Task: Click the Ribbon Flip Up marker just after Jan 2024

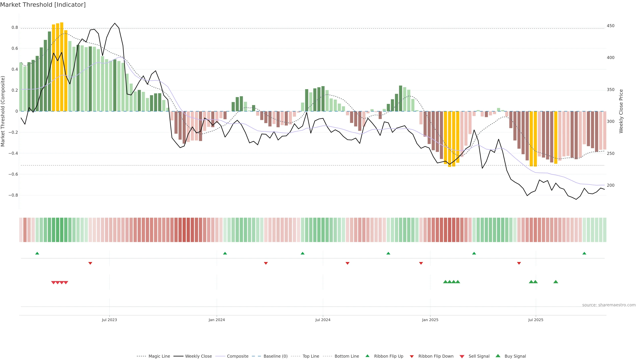Action: (x=225, y=253)
